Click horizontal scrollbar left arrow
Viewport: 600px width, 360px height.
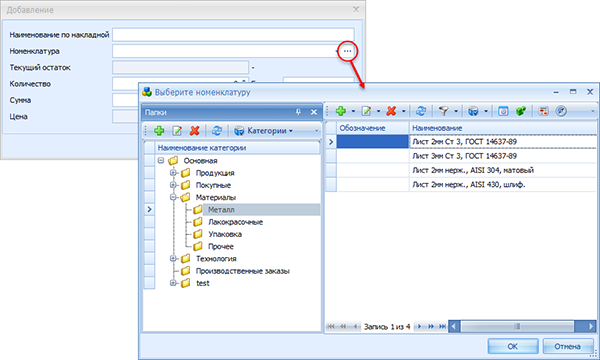pos(454,326)
